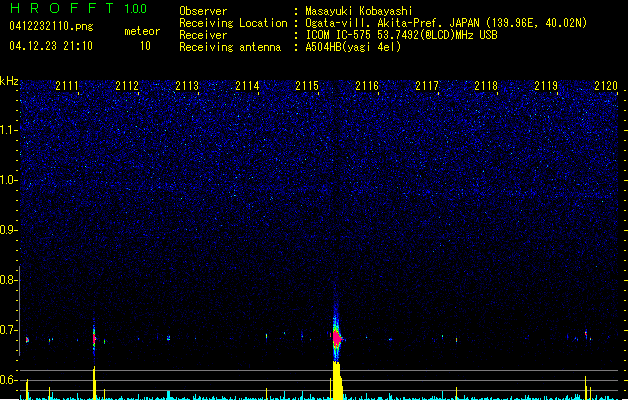Select the filename 0412232110.png
Screen dimensions: 629x400
[51, 27]
